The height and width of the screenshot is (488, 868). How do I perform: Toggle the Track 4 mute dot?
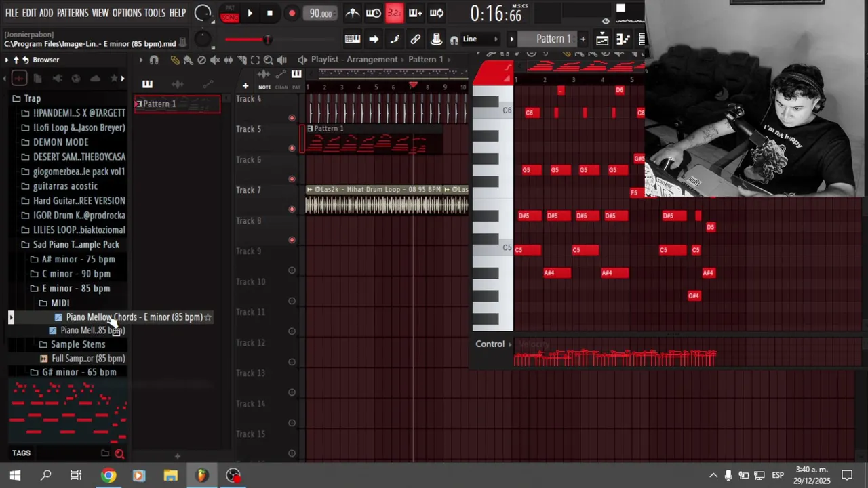point(292,117)
